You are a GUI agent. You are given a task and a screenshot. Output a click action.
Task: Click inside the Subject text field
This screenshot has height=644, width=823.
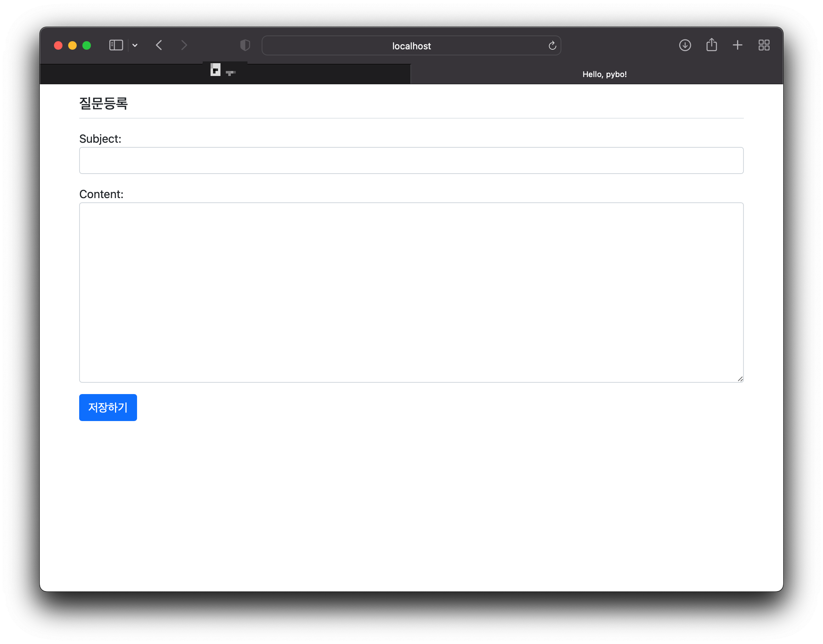[x=411, y=160]
